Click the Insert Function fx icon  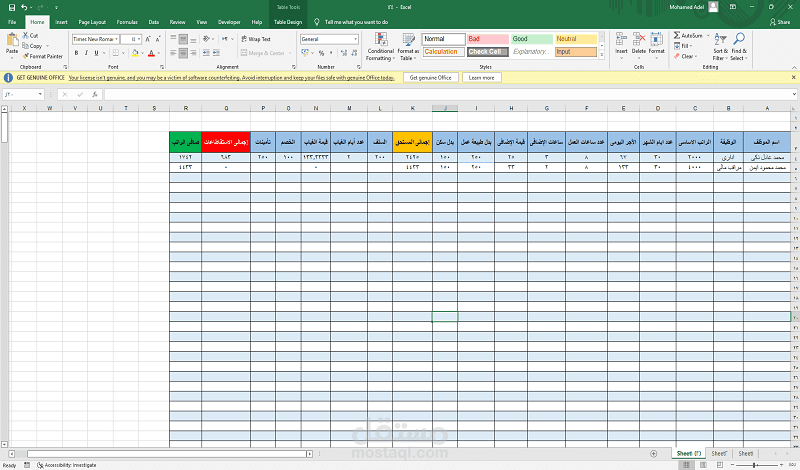(95, 94)
